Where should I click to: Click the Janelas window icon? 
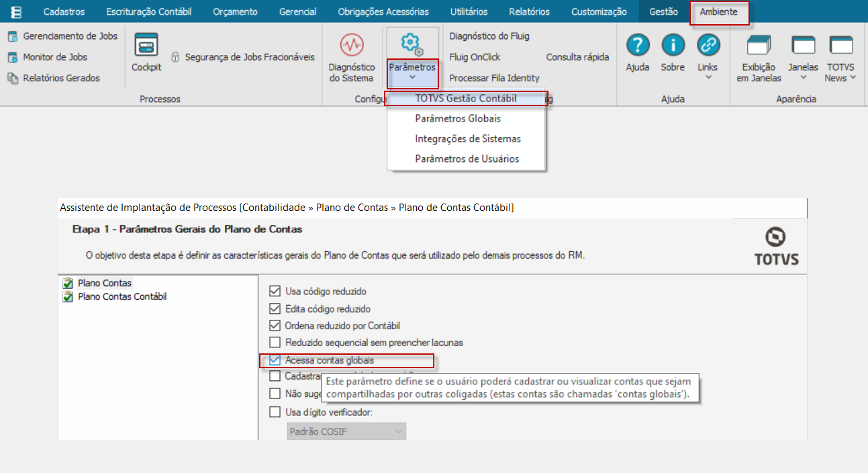(x=803, y=45)
